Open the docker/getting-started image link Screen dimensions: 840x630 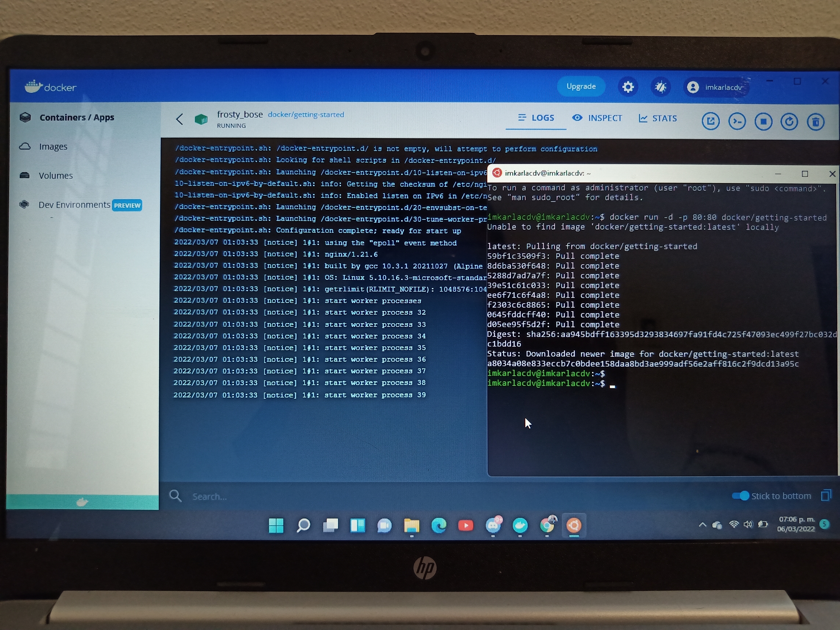pyautogui.click(x=306, y=115)
